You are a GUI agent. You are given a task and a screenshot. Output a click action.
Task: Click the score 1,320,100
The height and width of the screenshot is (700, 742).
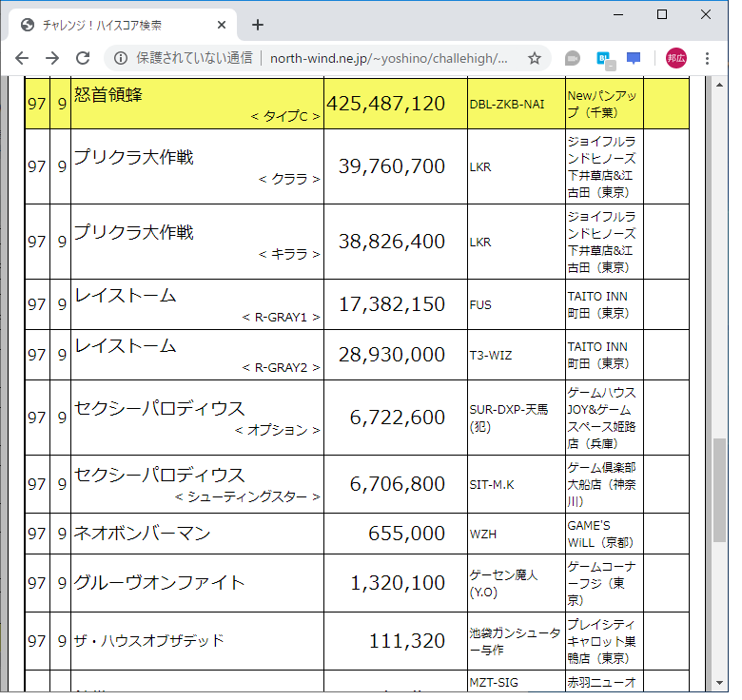(x=398, y=583)
